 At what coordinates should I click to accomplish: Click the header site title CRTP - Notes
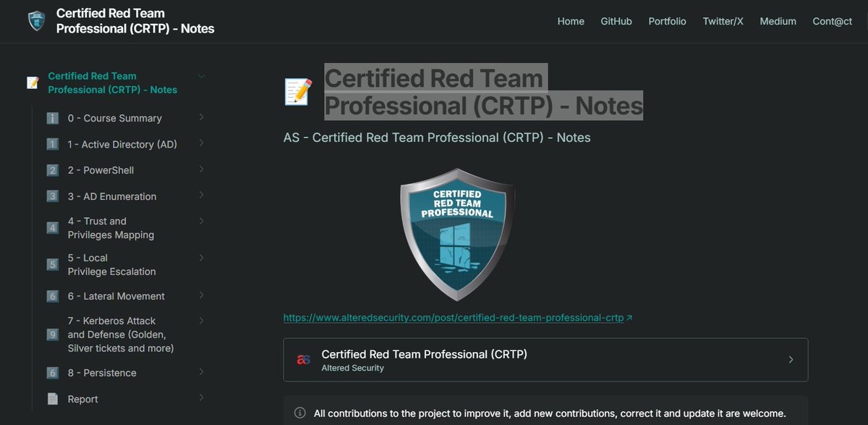pyautogui.click(x=135, y=21)
